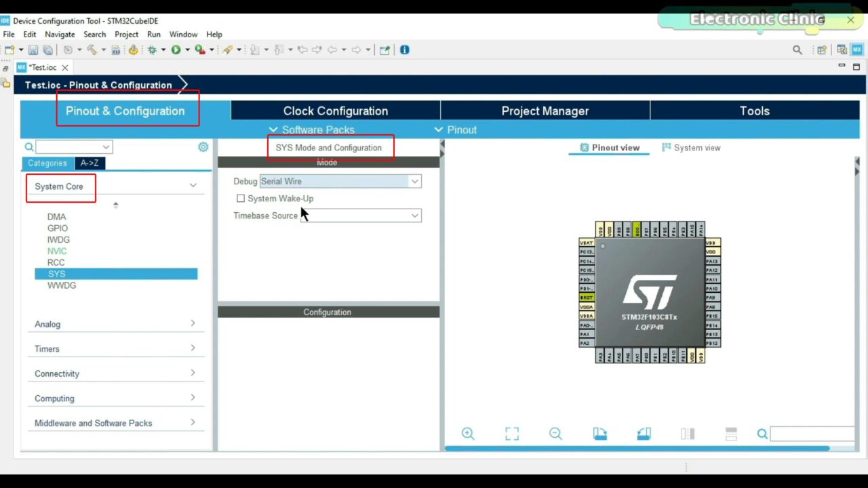
Task: Click the vertical split layout icon
Action: click(688, 434)
